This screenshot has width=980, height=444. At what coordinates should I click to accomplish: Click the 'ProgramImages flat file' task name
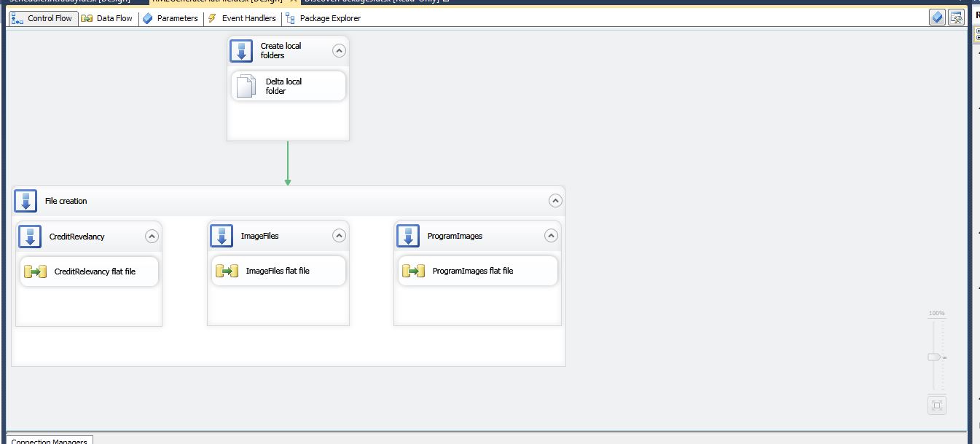pyautogui.click(x=473, y=271)
